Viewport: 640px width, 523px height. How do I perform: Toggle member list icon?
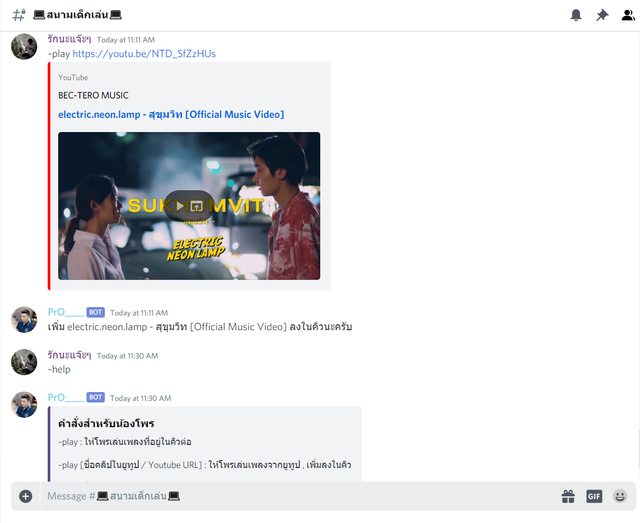(x=628, y=15)
